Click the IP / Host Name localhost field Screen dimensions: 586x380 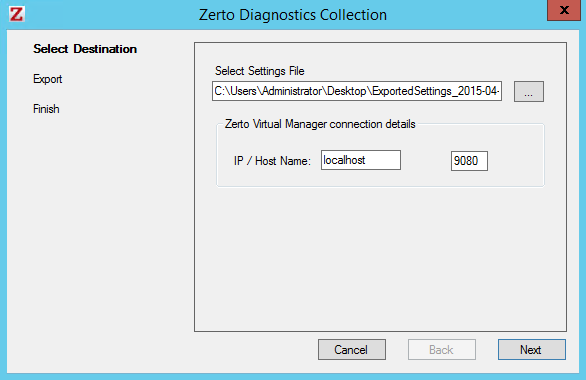[x=361, y=160]
